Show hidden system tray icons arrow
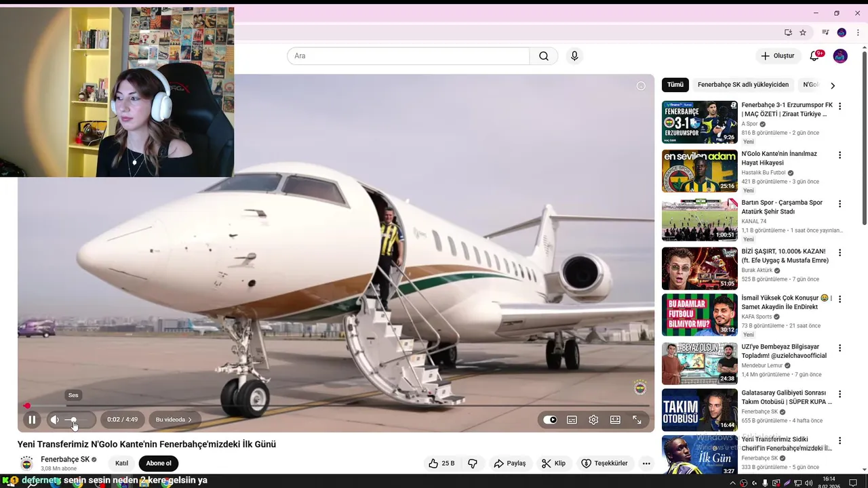Viewport: 868px width, 488px height. [x=733, y=483]
